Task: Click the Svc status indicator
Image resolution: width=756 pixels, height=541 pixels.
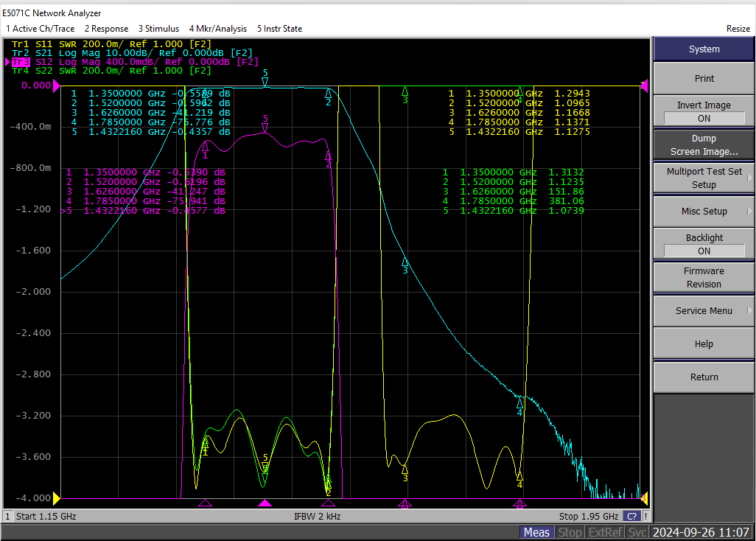Action: tap(637, 532)
